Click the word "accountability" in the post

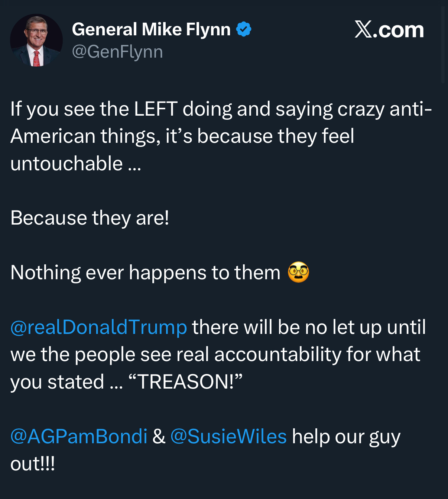(x=277, y=354)
